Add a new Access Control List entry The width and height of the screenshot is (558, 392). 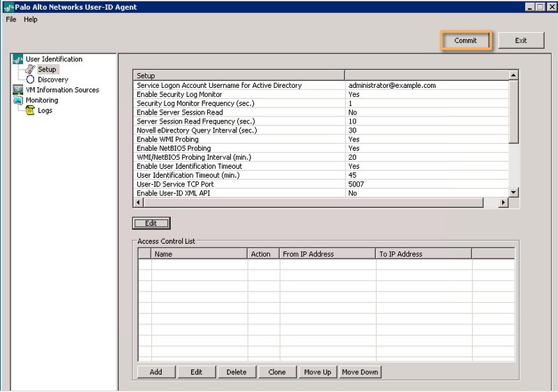click(x=156, y=372)
